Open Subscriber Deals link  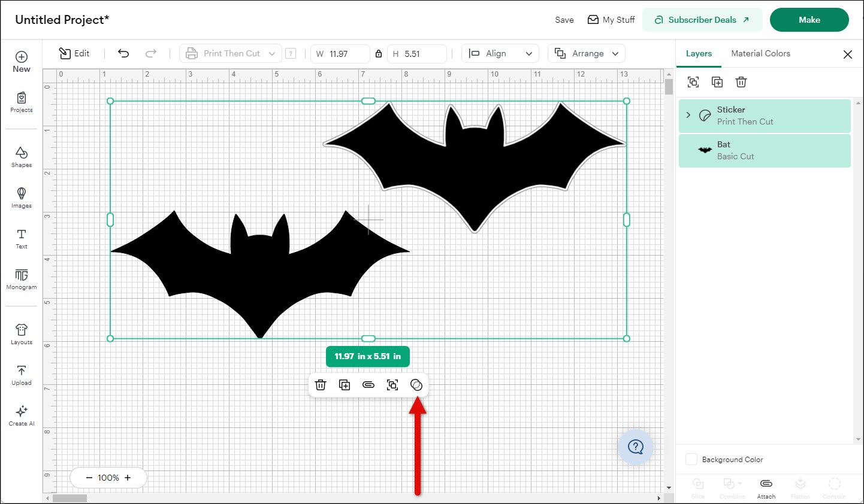point(702,20)
